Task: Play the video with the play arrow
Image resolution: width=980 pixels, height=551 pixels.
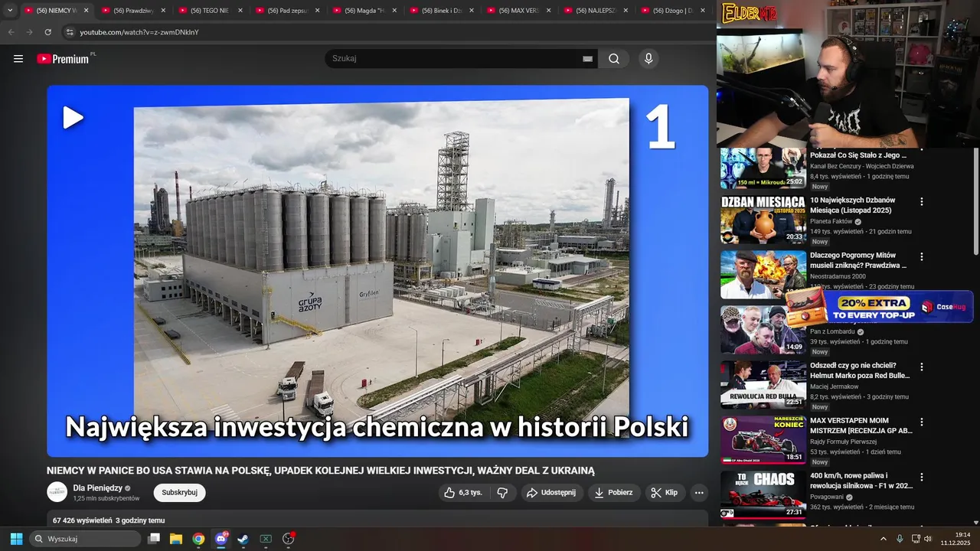Action: coord(73,118)
